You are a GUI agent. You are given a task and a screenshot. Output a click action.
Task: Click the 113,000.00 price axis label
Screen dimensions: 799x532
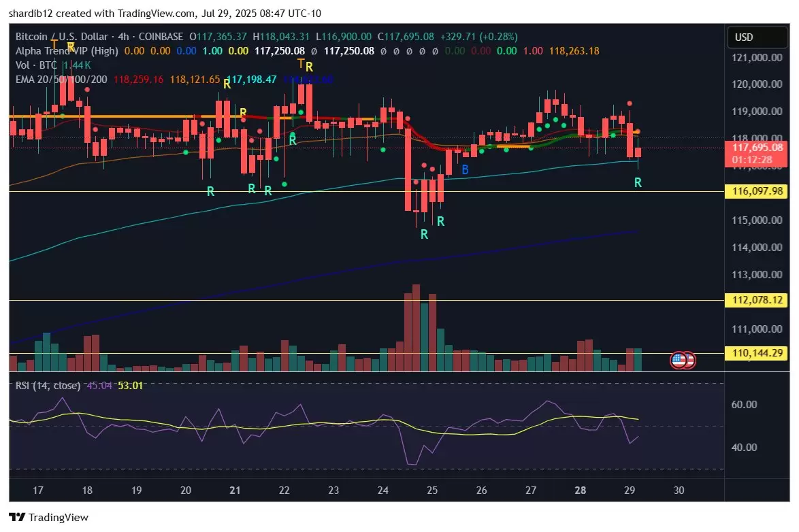[757, 275]
